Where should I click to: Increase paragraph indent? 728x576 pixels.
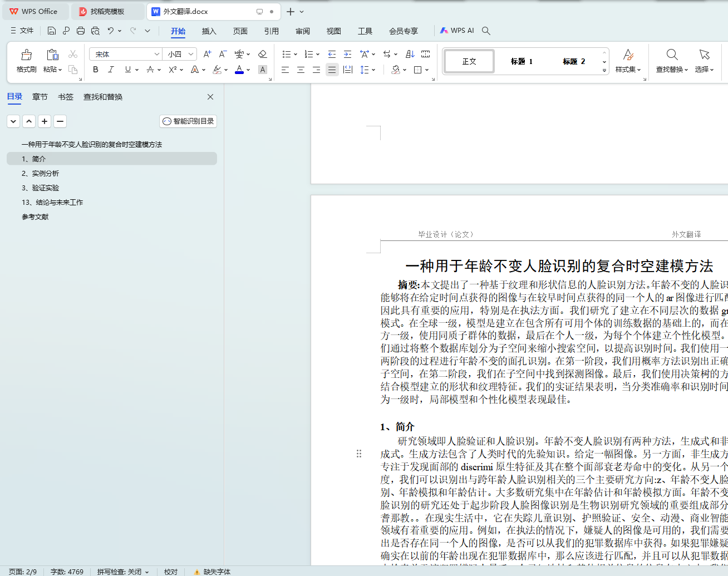tap(347, 54)
